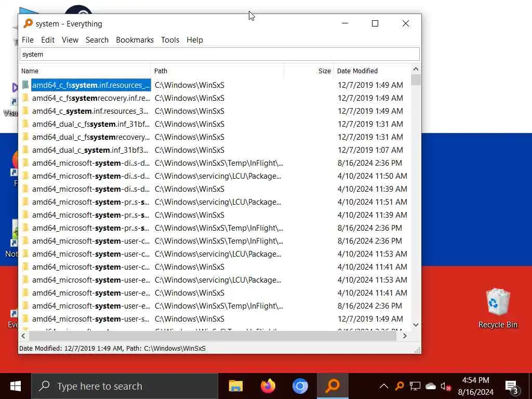Click folder icon of amd64_c_fssystemrecovery.inf.re row
The height and width of the screenshot is (399, 532).
pyautogui.click(x=25, y=98)
